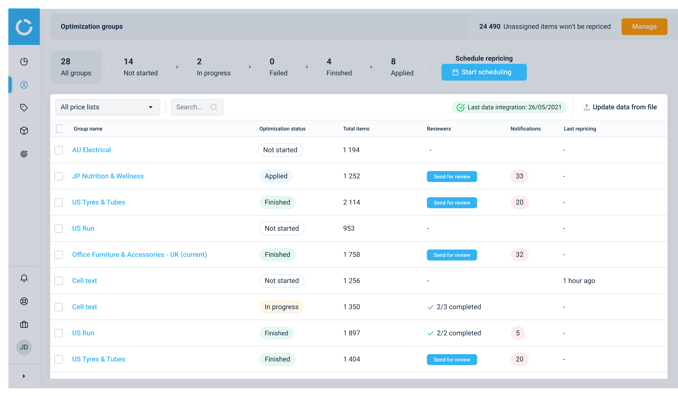Toggle the select-all header checkbox
678x396 pixels.
[x=59, y=128]
